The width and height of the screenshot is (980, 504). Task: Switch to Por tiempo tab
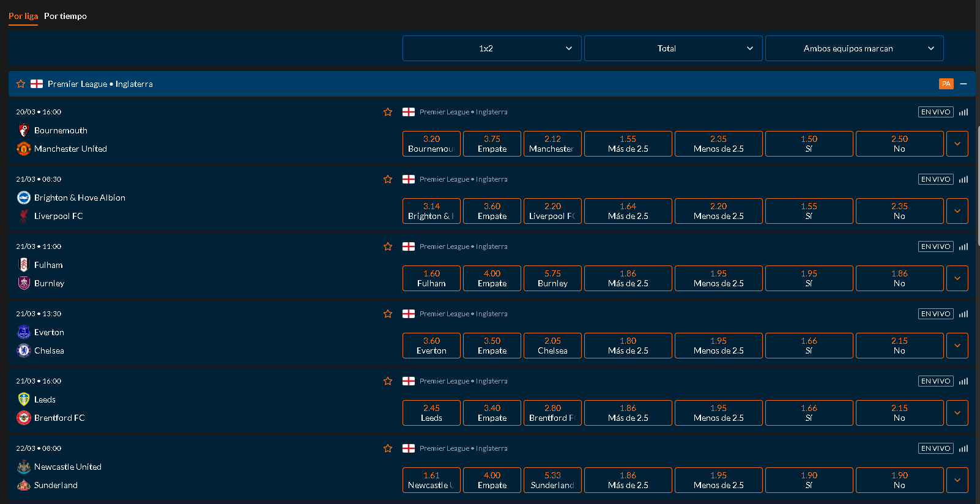click(65, 16)
